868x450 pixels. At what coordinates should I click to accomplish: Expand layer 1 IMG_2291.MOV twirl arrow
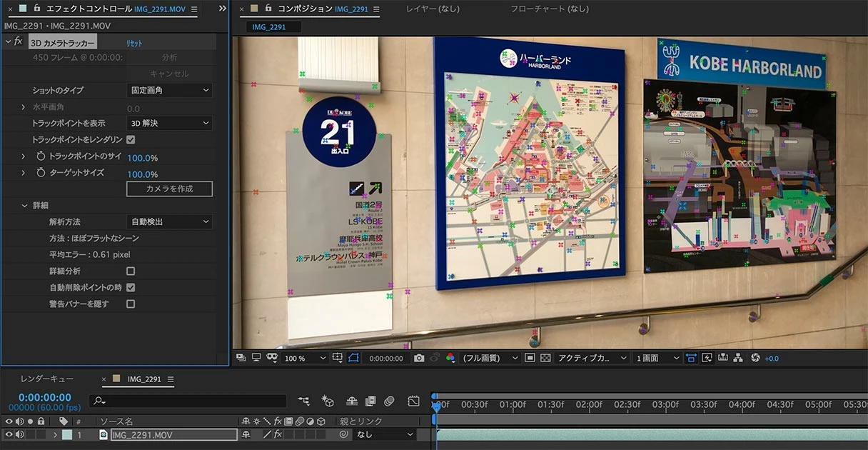click(x=55, y=434)
